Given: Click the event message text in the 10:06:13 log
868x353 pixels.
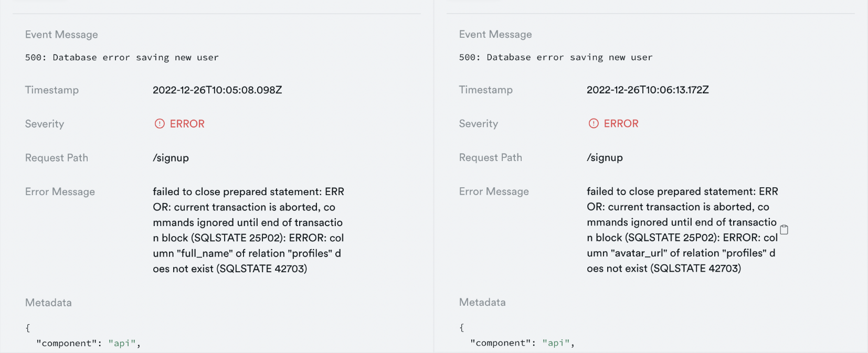Looking at the screenshot, I should click(556, 57).
